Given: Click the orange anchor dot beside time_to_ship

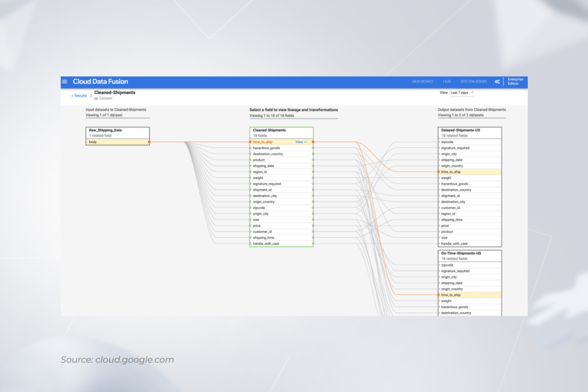Looking at the screenshot, I should coord(250,142).
